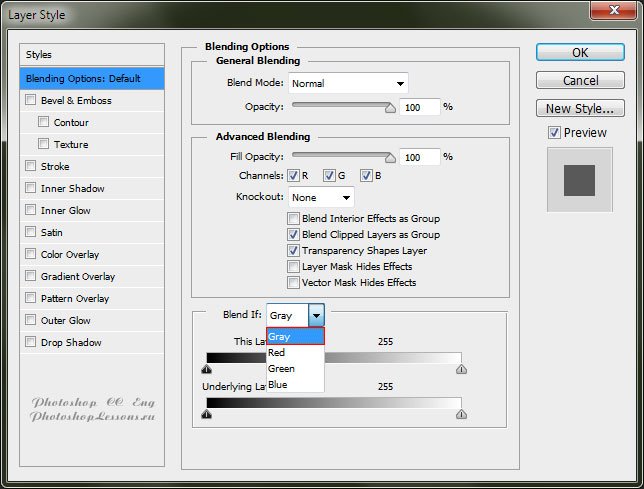Click the Blend If dropdown arrow
The width and height of the screenshot is (644, 489).
[x=316, y=316]
